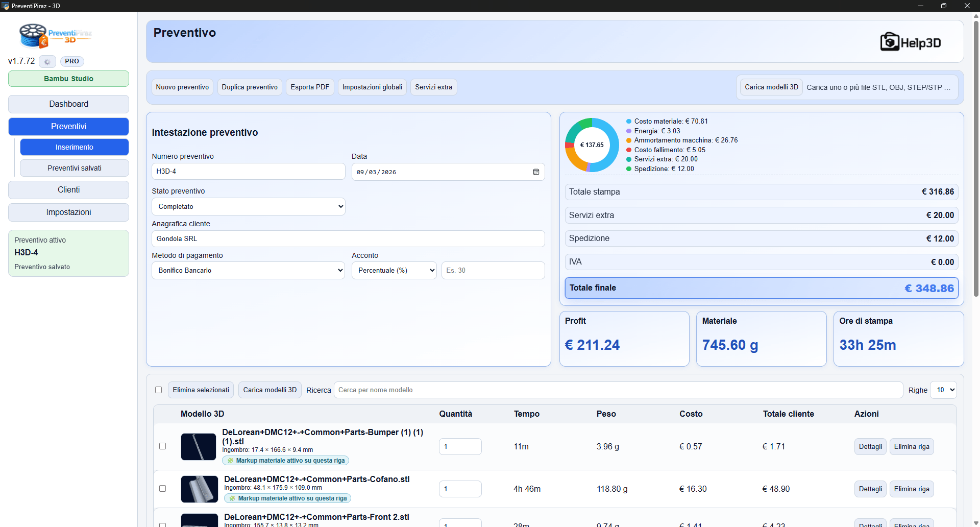This screenshot has height=527, width=980.
Task: Click the cost breakdown donut chart
Action: tap(592, 145)
